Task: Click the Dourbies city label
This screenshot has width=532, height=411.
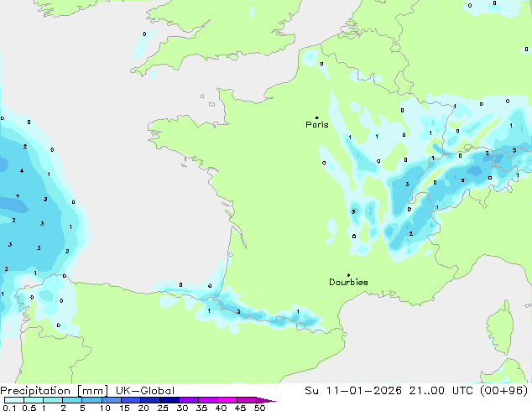Action: 348,282
